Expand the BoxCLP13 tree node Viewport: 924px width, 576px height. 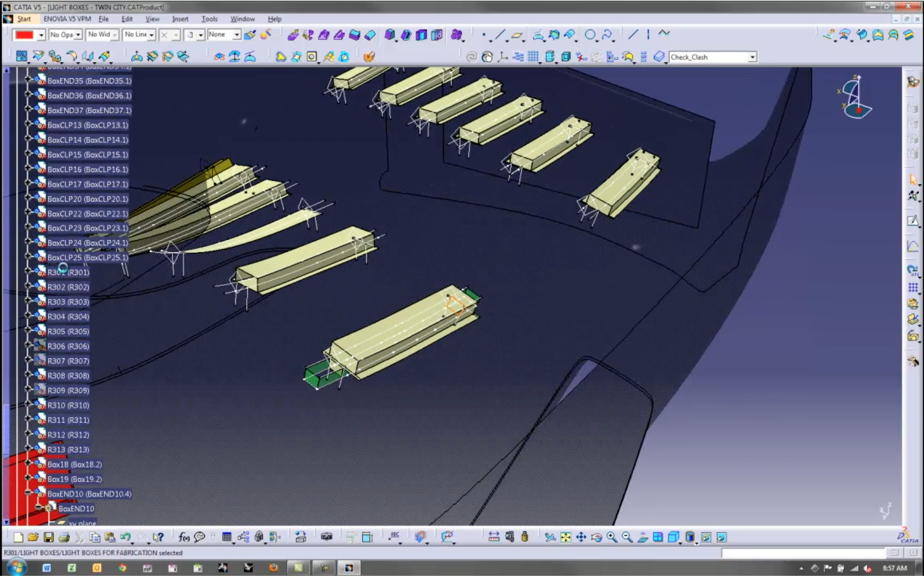pos(28,123)
